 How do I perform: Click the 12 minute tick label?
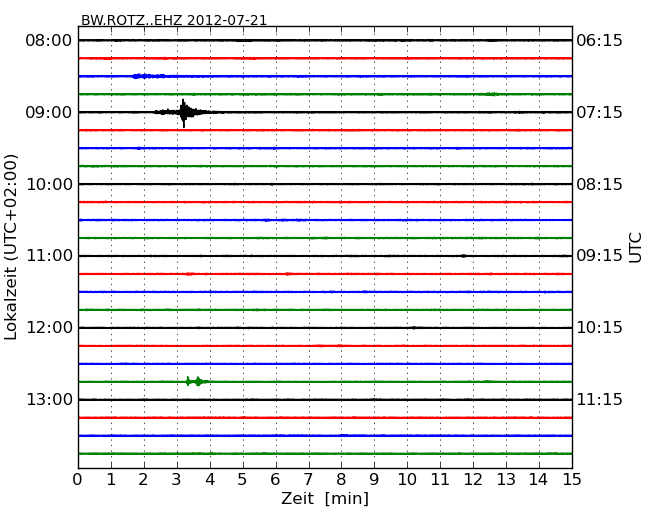(473, 480)
